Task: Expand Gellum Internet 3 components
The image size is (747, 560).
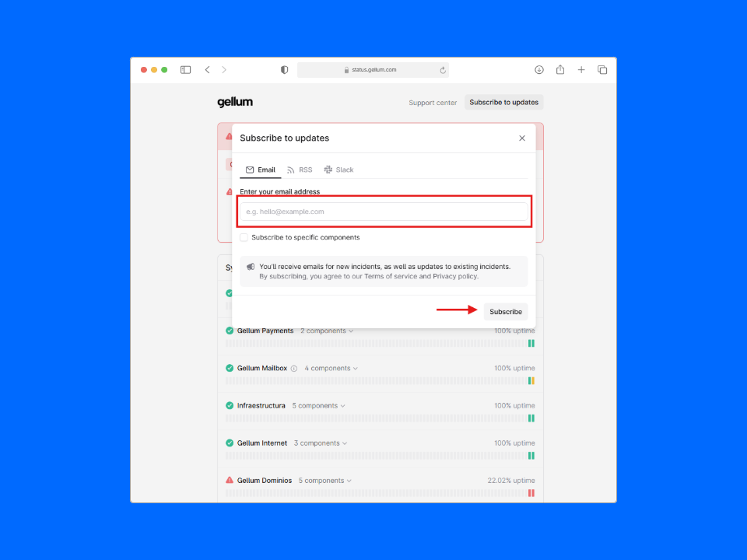Action: (321, 443)
